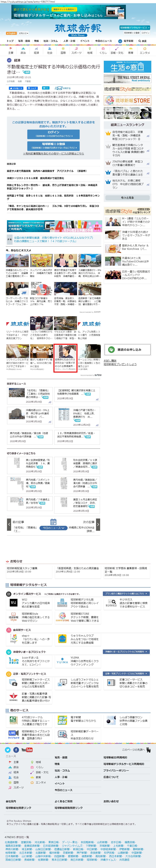Select the 経済 category tab
This screenshot has width=156, height=868.
pyautogui.click(x=36, y=51)
